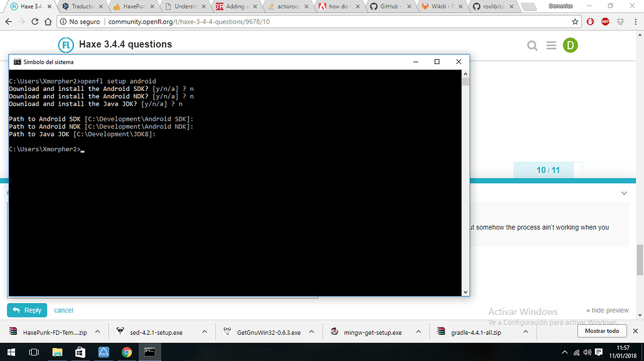Switch to the how do tab
Viewport: 644px width, 361px height.
pyautogui.click(x=339, y=7)
